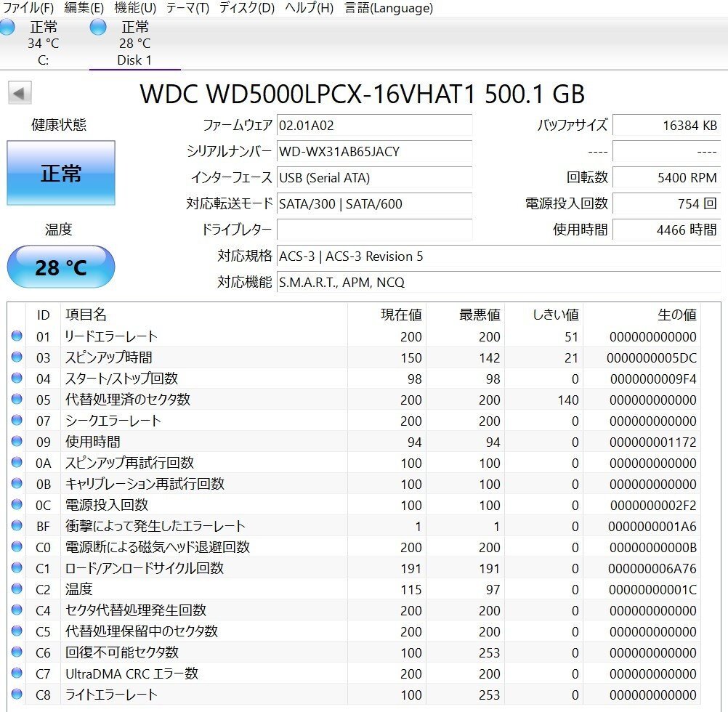
Task: Click status orb for C6 回復不可能セクタ数
Action: point(17,652)
